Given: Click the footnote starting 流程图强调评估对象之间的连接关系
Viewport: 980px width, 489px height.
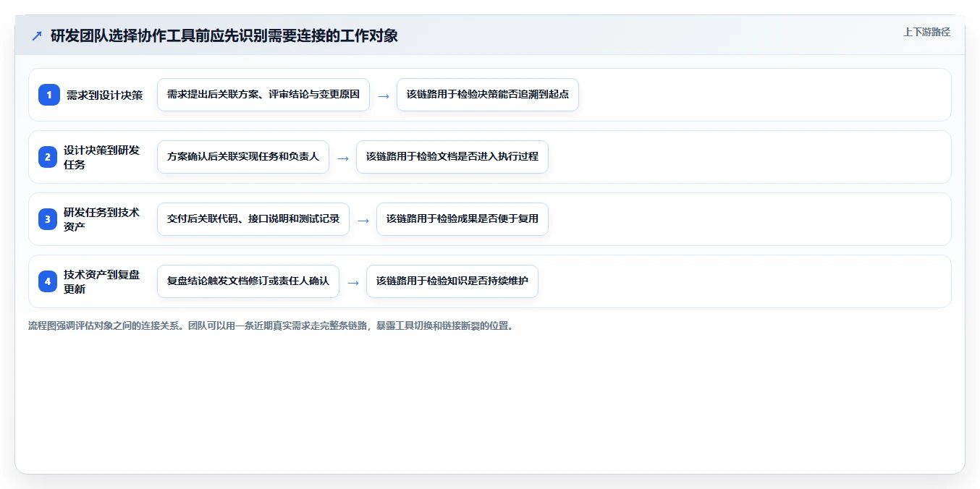Looking at the screenshot, I should pos(271,326).
